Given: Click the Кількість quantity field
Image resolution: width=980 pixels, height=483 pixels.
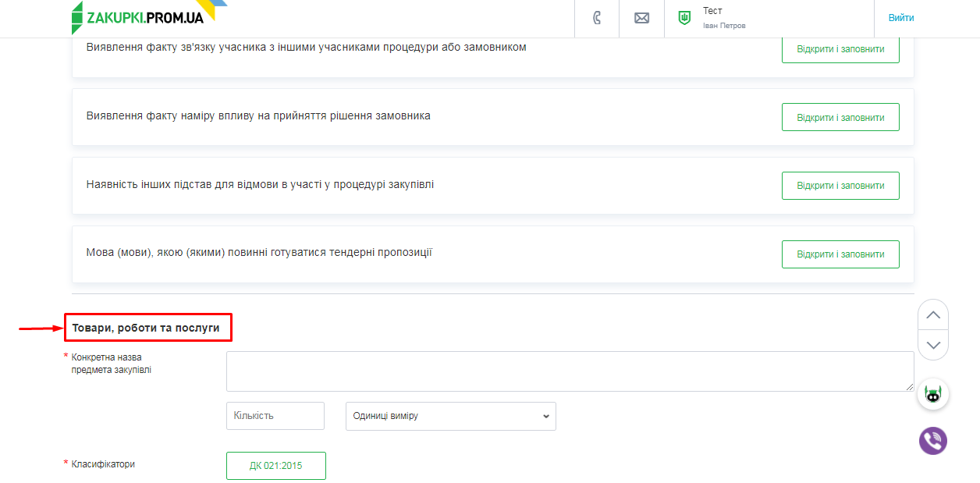Looking at the screenshot, I should 275,416.
